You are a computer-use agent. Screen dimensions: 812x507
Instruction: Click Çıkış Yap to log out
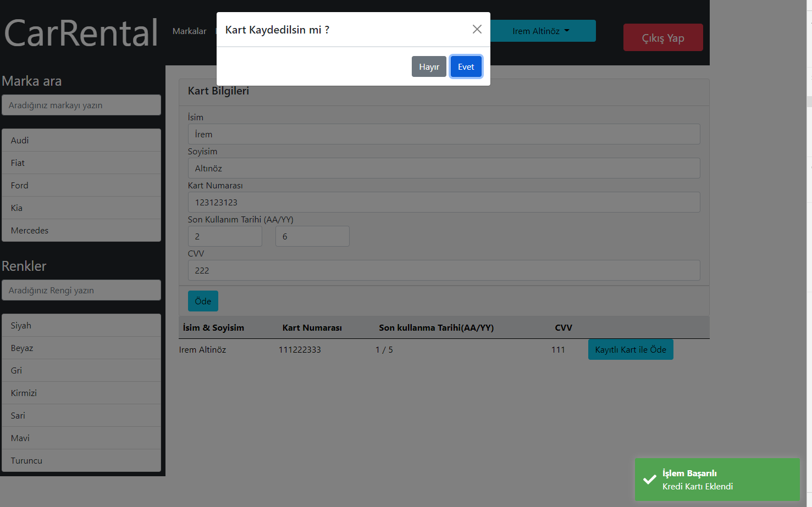pos(663,37)
